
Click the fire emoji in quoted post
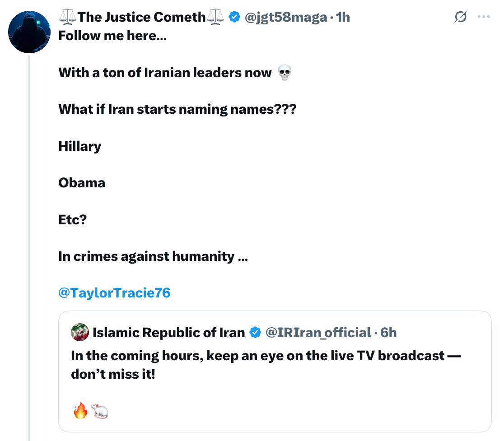coord(79,411)
